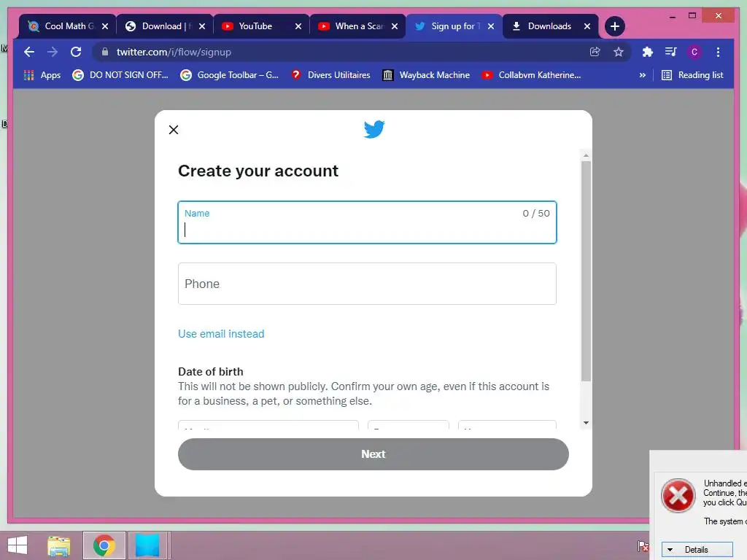Open File Explorer from taskbar
Viewport: 747px width, 560px height.
(x=59, y=545)
